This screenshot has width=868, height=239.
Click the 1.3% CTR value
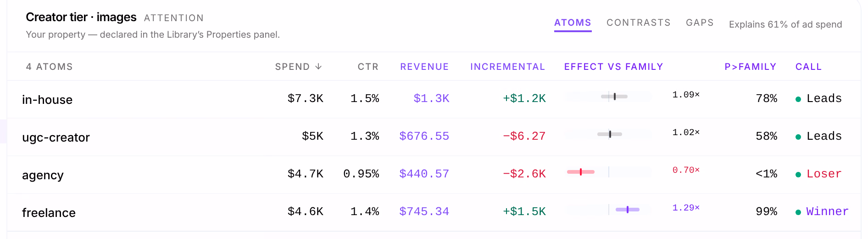(365, 136)
